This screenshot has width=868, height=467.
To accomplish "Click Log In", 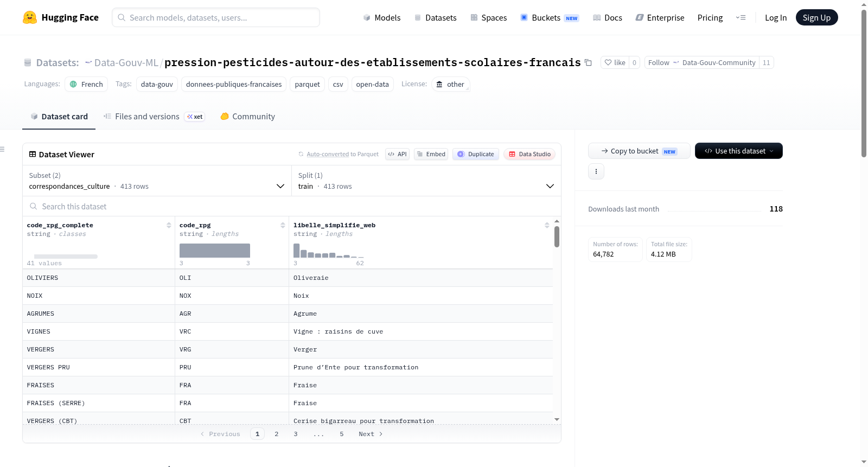I will point(776,17).
